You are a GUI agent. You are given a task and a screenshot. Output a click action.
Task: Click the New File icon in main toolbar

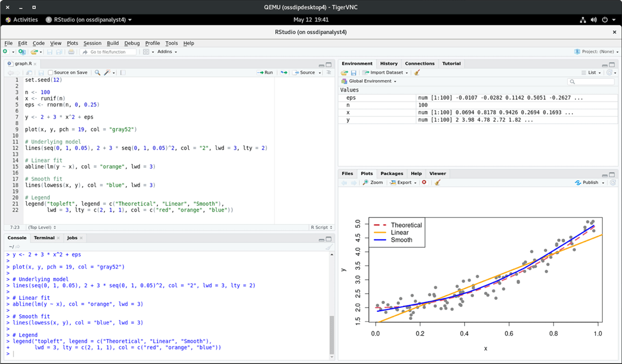(5, 52)
